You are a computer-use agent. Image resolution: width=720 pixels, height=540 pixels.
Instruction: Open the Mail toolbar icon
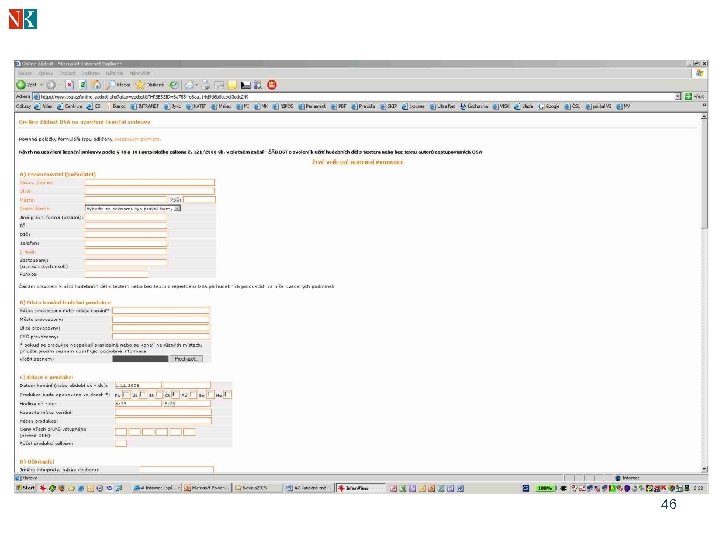pos(189,85)
